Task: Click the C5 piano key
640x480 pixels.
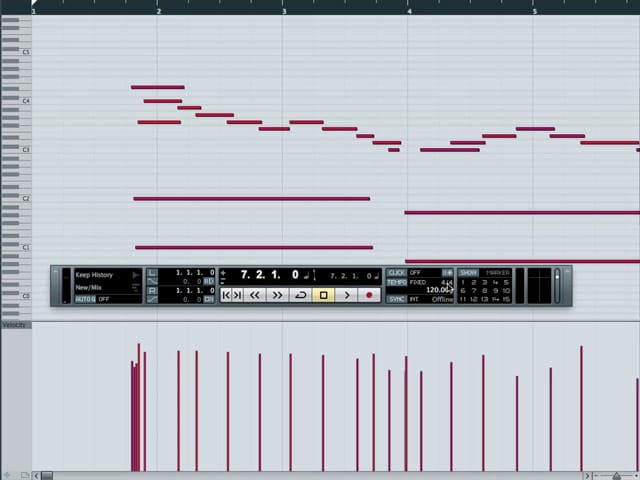Action: click(16, 52)
